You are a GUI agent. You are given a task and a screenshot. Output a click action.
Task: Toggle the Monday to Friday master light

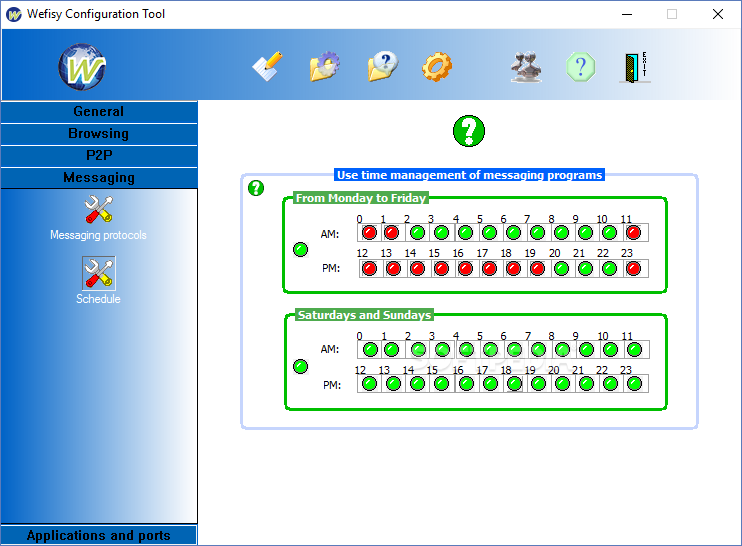point(300,250)
